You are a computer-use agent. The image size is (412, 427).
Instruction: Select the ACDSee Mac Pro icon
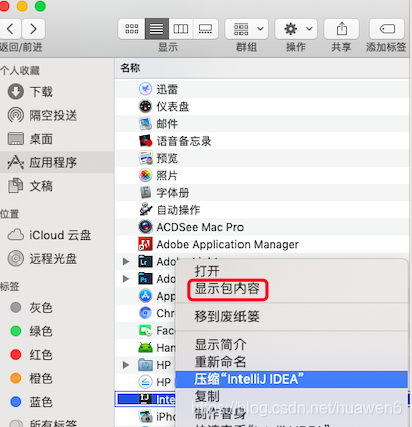[145, 227]
